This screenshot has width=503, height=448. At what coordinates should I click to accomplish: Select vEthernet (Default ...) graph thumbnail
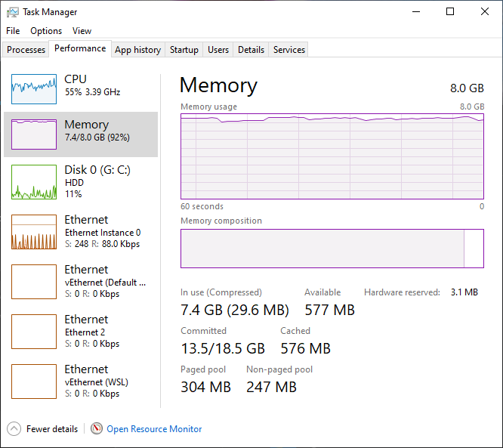34,282
